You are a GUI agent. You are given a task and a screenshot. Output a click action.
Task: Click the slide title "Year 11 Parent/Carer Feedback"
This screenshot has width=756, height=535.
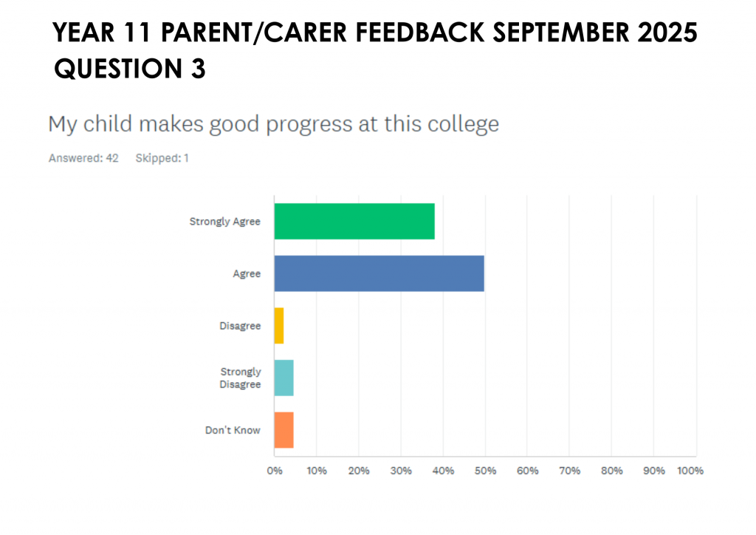click(376, 34)
